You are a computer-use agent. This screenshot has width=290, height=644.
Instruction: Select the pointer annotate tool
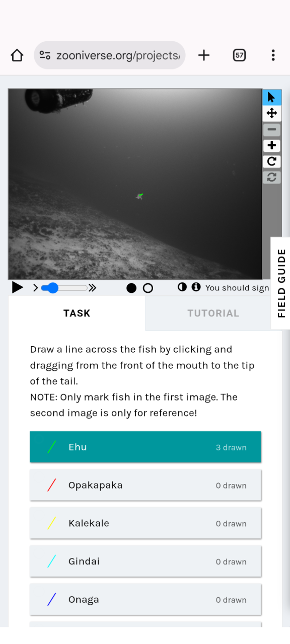[272, 97]
